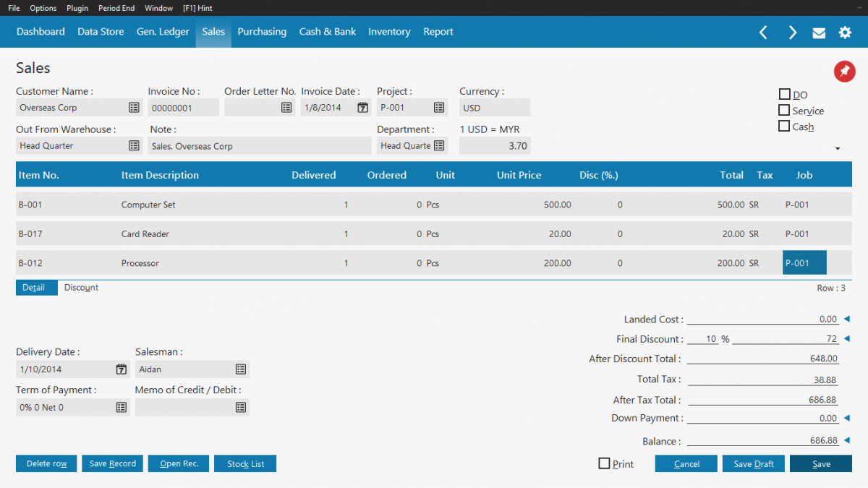This screenshot has height=488, width=868.
Task: Enable the DO checkbox
Action: 784,94
